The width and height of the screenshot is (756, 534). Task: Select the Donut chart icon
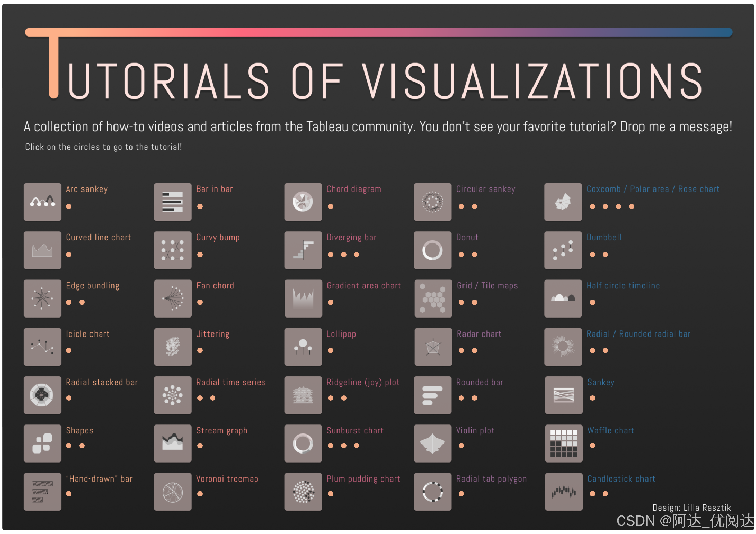coord(432,250)
